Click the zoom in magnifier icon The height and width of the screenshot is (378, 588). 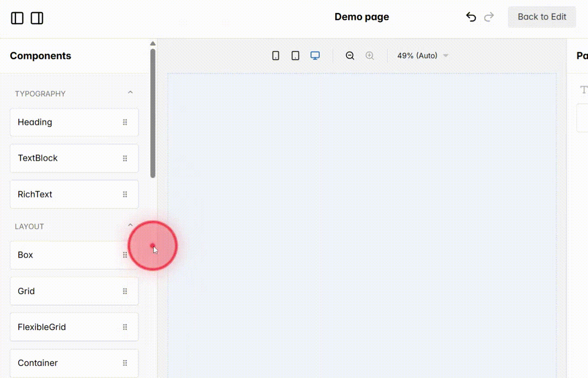[x=370, y=55]
